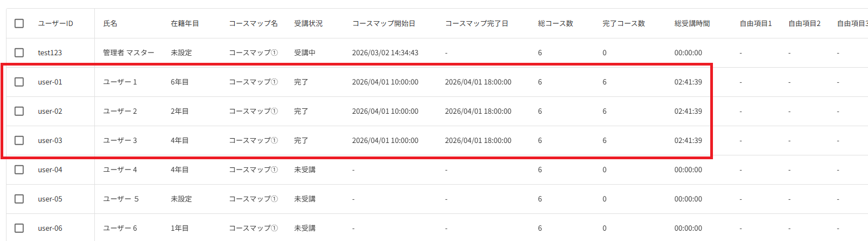Tick the checkbox beside user-02

19,111
